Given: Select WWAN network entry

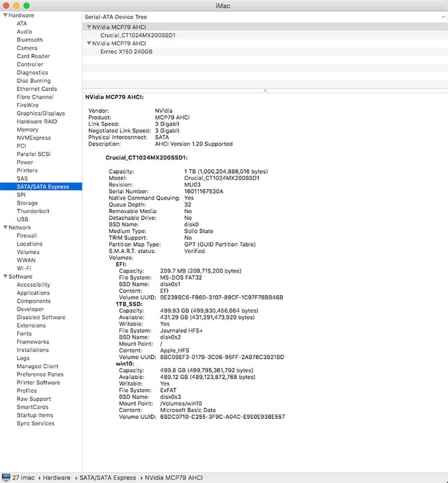Looking at the screenshot, I should 26,260.
